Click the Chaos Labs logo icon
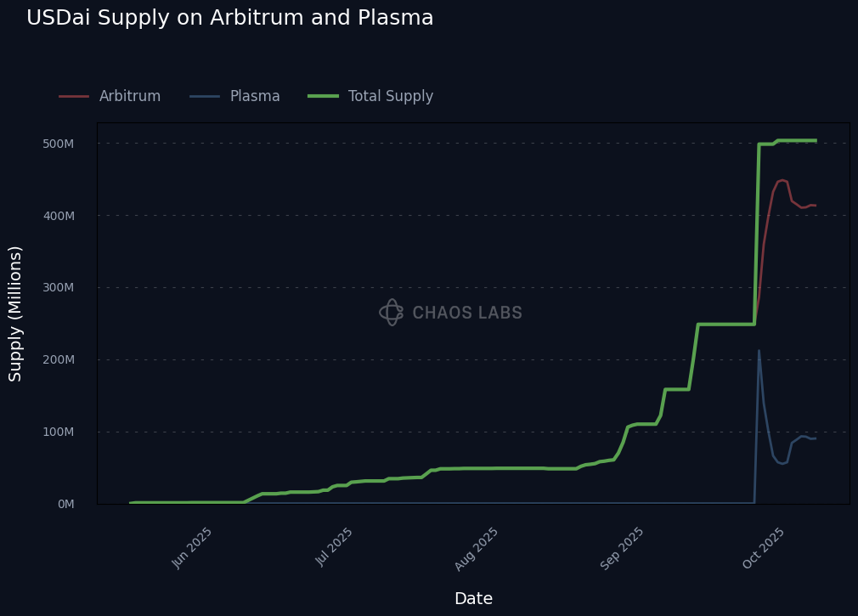Image resolution: width=858 pixels, height=616 pixels. click(x=391, y=313)
